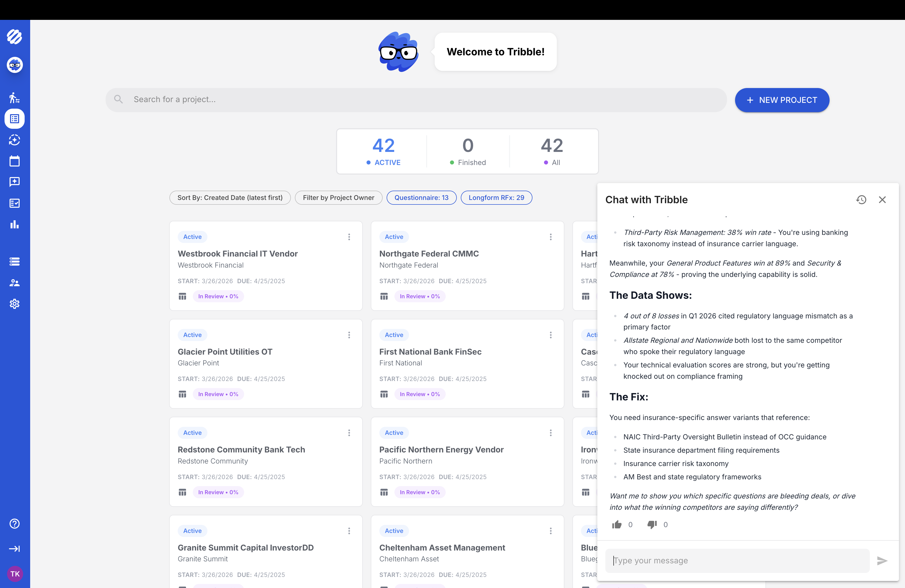Open chat history using the clock icon
The image size is (905, 588).
861,200
